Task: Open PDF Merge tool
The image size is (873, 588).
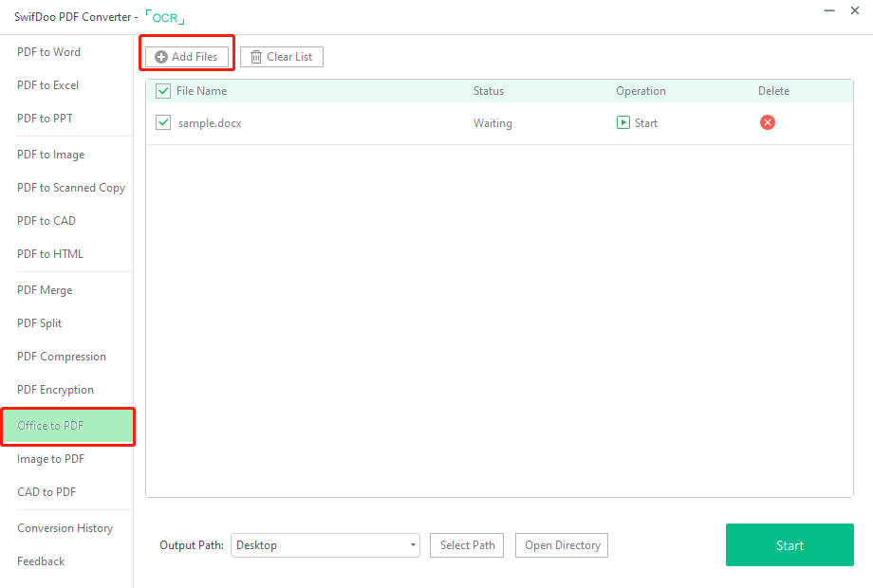Action: [45, 290]
